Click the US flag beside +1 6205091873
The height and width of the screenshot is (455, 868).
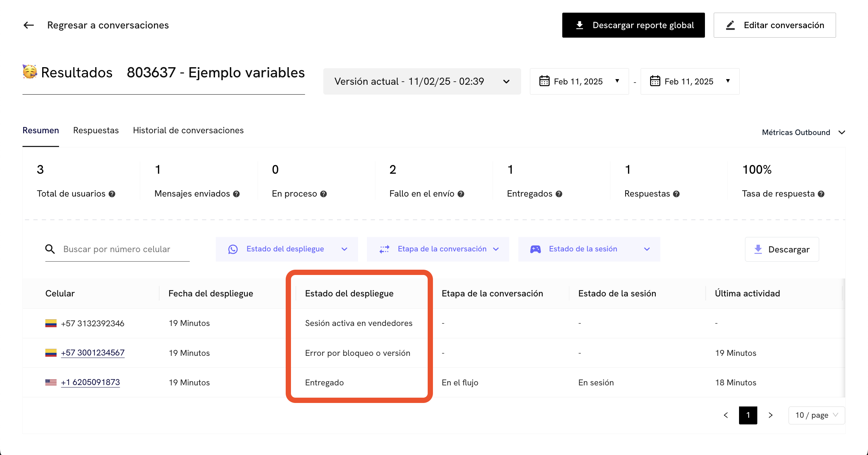tap(51, 382)
